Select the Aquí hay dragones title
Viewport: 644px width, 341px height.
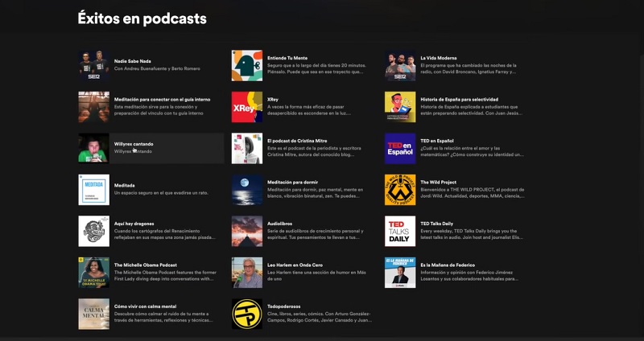[x=134, y=224]
